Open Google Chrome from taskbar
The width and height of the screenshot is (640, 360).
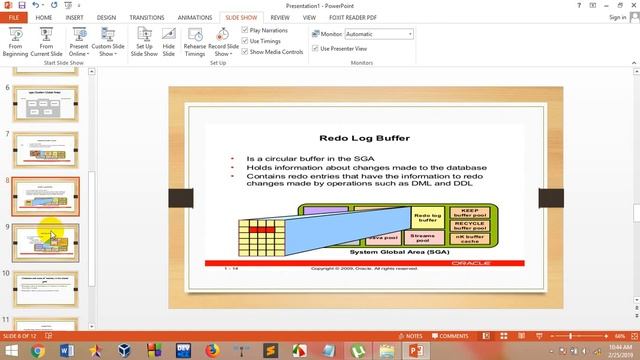(38, 351)
